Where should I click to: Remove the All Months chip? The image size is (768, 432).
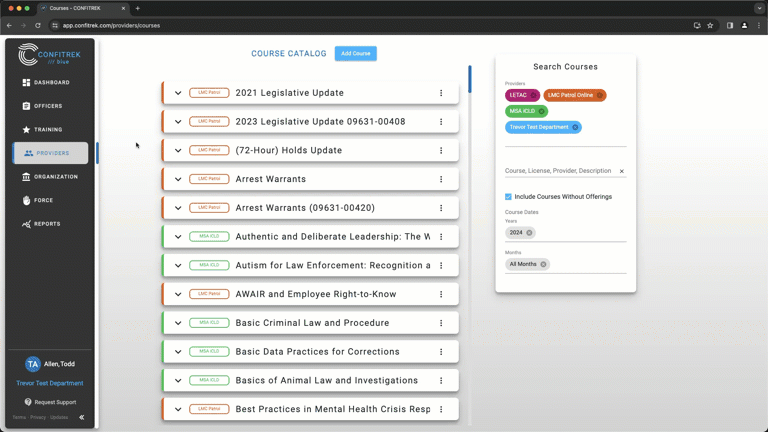point(543,264)
